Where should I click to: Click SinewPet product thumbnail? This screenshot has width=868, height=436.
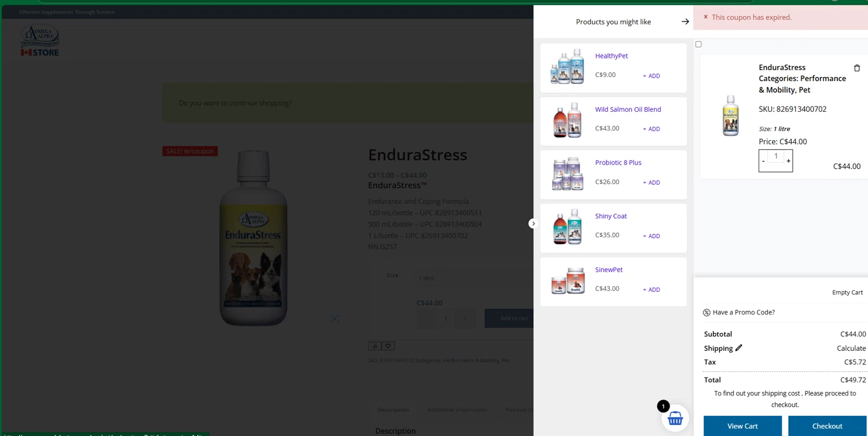[x=568, y=280]
